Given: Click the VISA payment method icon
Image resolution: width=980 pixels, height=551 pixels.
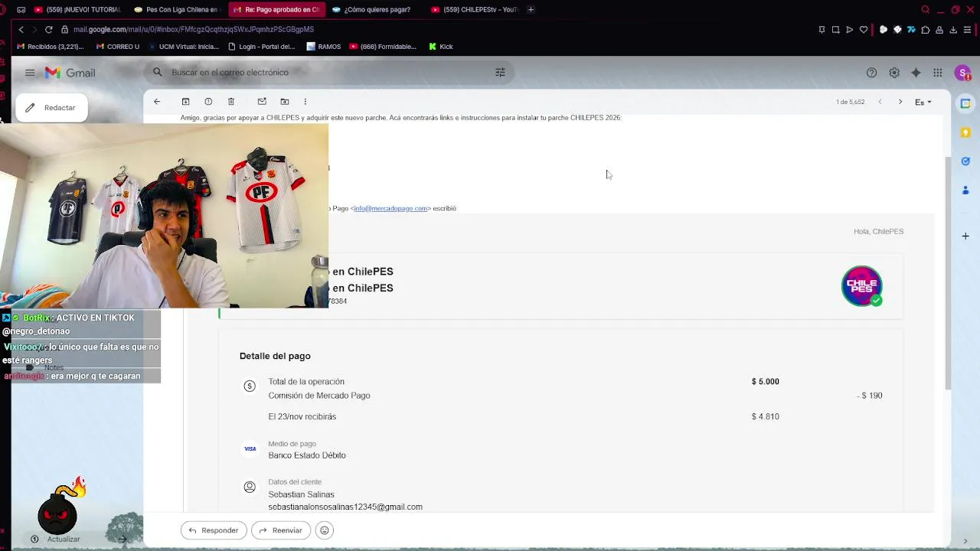Looking at the screenshot, I should click(250, 449).
